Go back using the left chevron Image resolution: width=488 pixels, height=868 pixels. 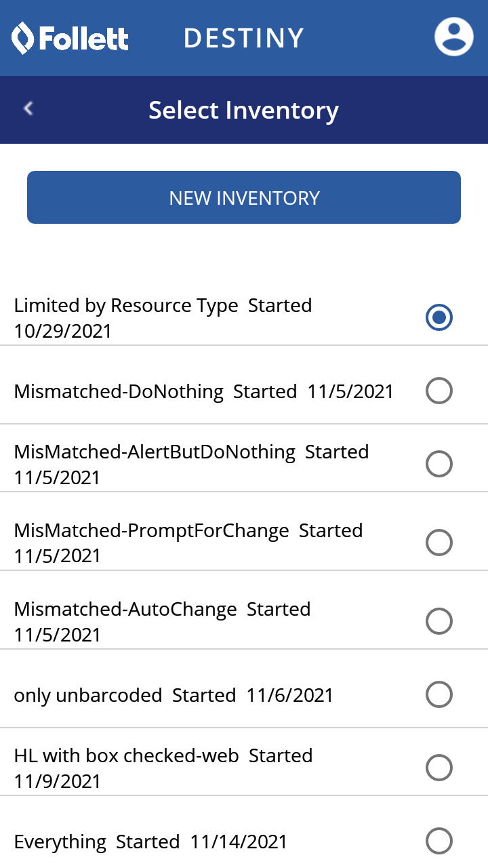pos(28,108)
